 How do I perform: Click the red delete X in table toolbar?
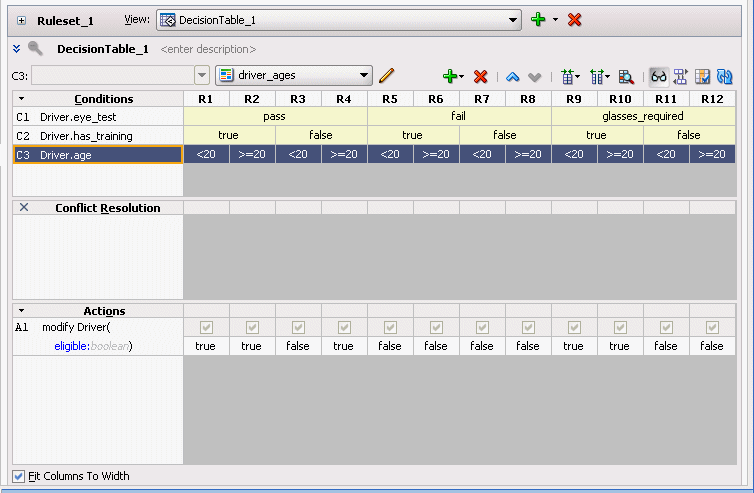(x=480, y=76)
